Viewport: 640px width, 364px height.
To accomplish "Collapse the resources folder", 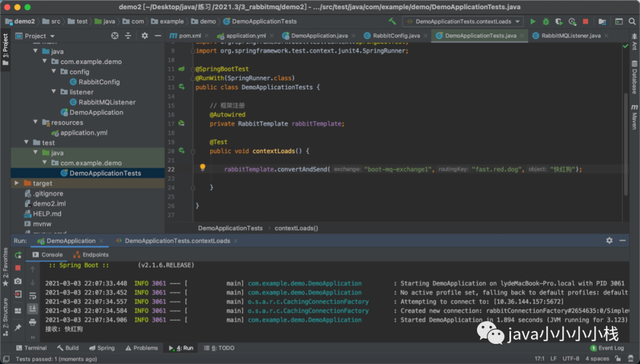I will coord(36,122).
